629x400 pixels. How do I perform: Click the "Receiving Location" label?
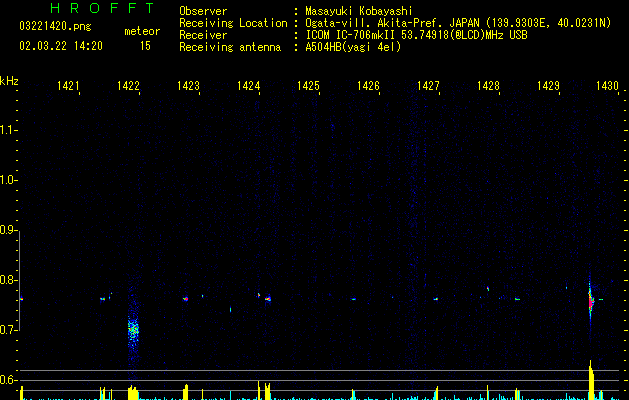[x=233, y=23]
